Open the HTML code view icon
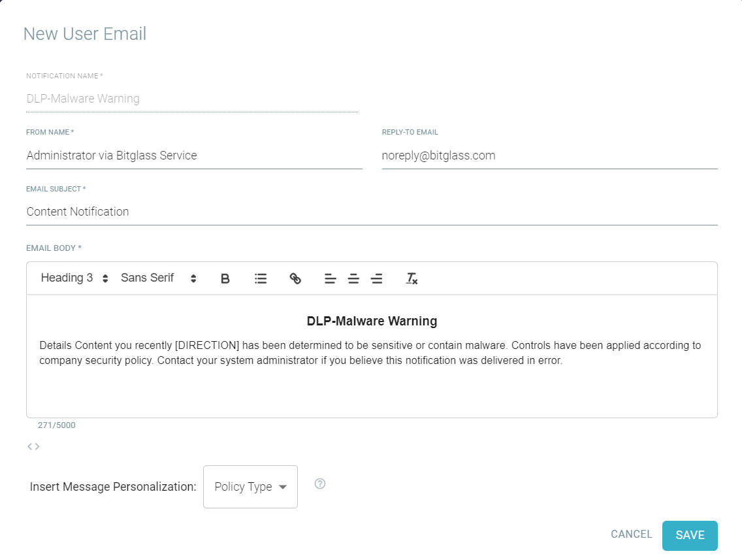 point(33,446)
